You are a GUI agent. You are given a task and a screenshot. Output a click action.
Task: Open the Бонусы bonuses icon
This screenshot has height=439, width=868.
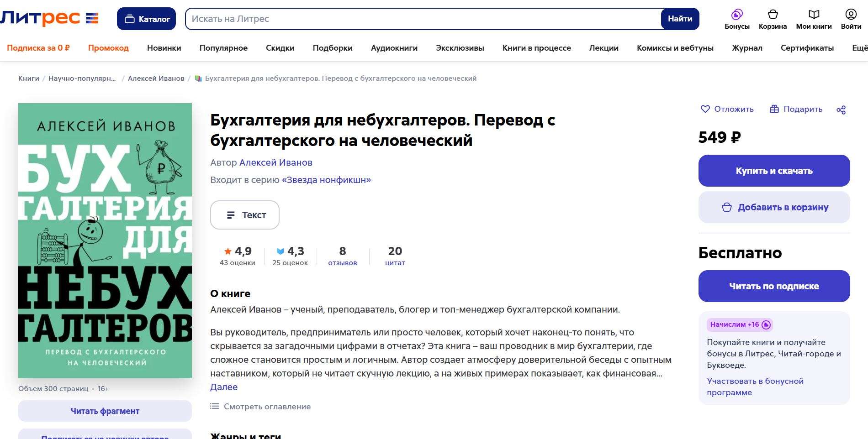click(x=737, y=14)
